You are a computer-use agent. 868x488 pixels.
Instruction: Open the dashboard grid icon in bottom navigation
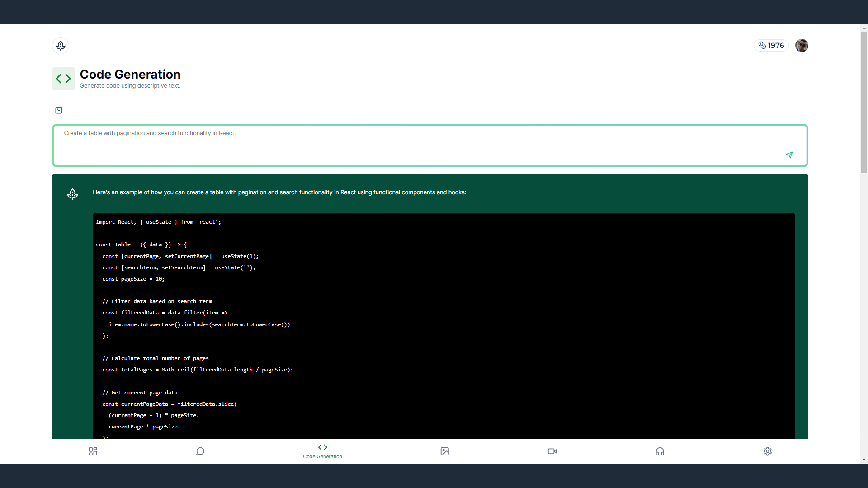(x=93, y=451)
